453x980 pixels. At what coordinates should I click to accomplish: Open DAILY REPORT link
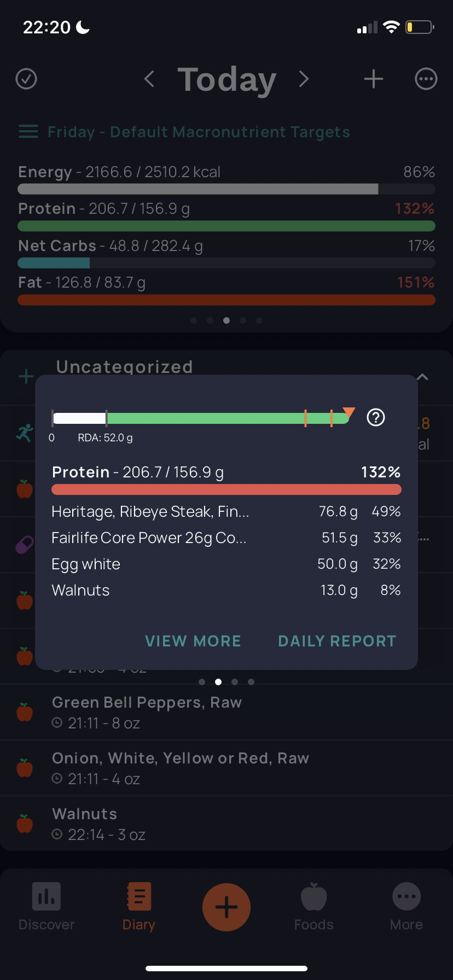337,641
